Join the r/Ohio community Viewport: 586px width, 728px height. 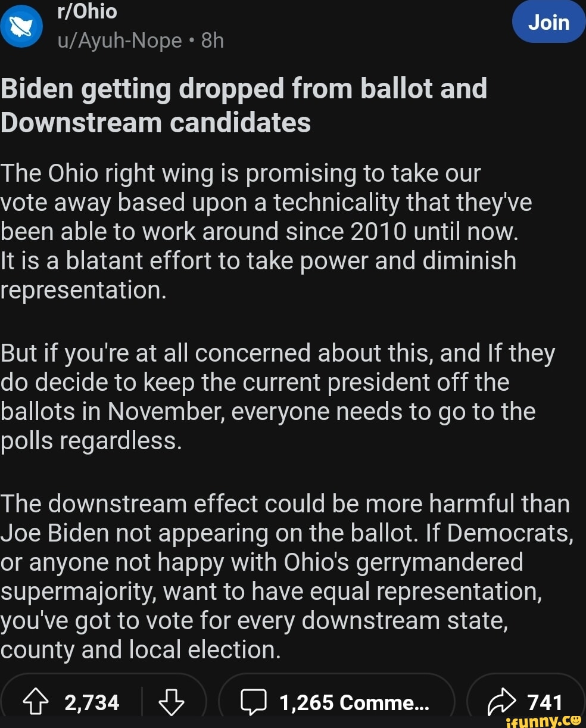point(548,23)
